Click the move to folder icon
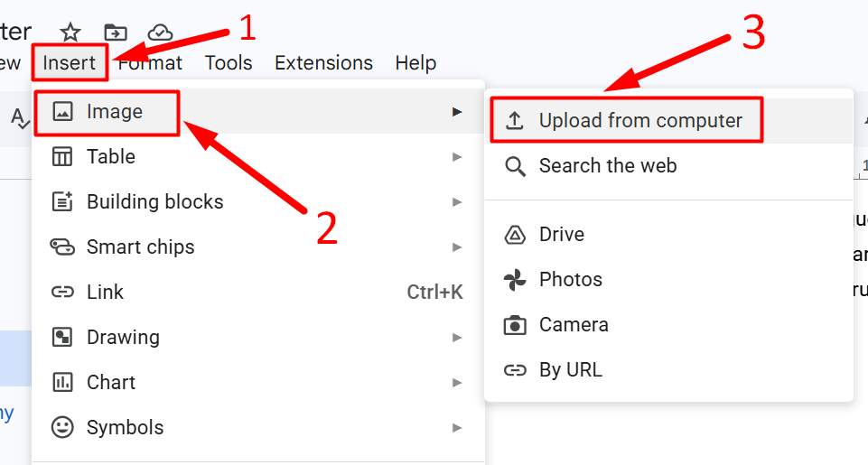The height and width of the screenshot is (465, 868). coord(116,32)
